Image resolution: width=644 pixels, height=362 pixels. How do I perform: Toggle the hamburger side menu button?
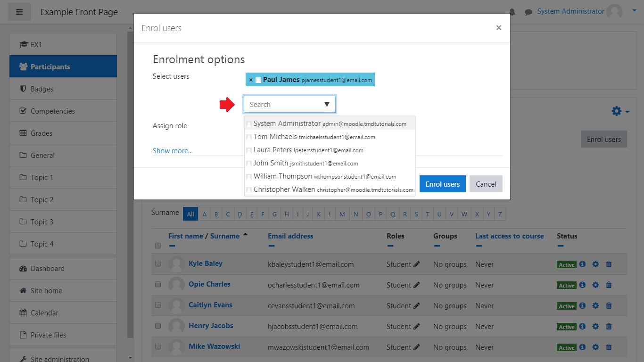point(19,12)
